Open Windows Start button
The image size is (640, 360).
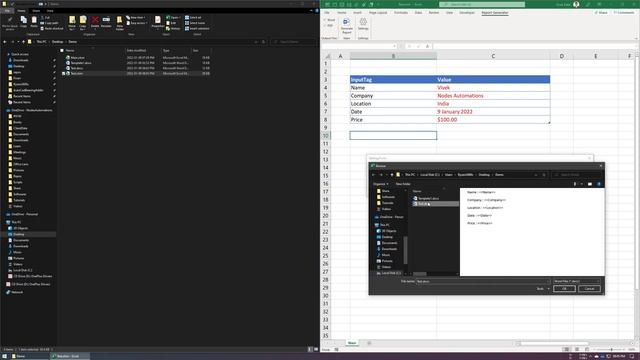(x=4, y=356)
